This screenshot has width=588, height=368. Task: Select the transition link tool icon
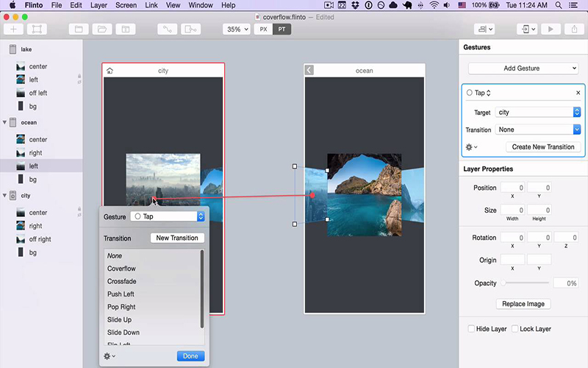coord(168,29)
